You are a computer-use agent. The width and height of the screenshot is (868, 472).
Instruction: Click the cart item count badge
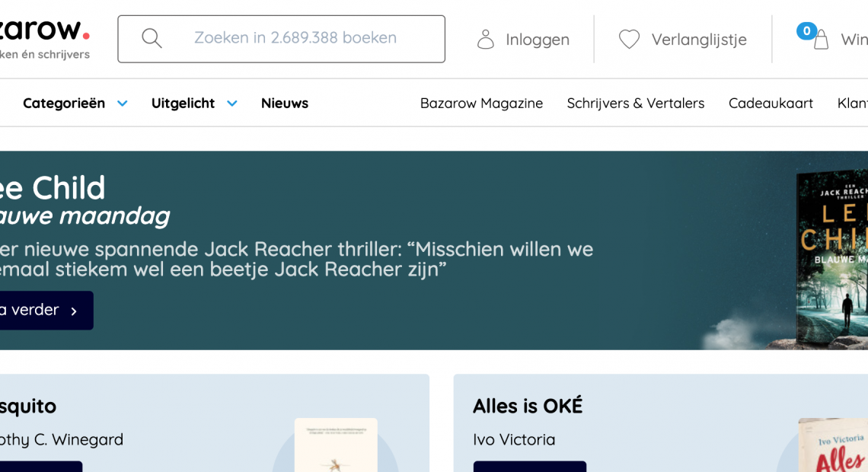(806, 31)
